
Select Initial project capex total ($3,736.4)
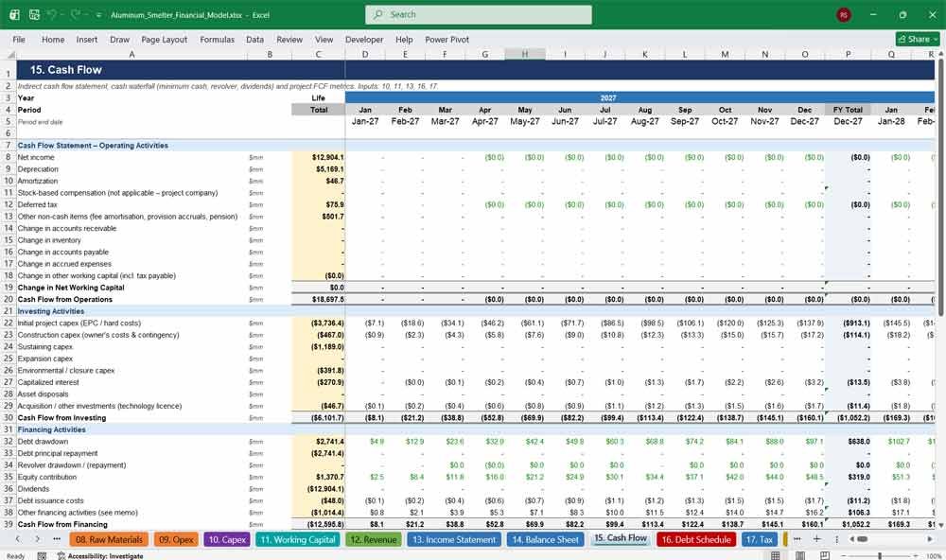[x=318, y=323]
